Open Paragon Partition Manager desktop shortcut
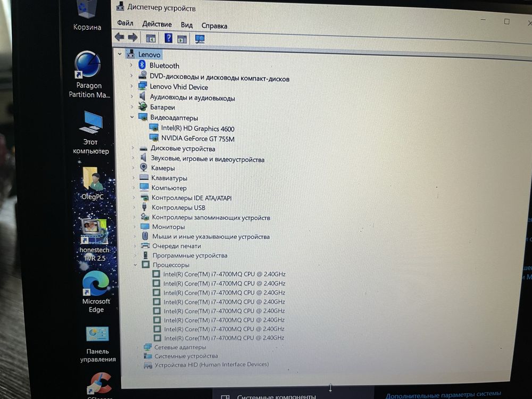532x399 pixels. click(88, 74)
